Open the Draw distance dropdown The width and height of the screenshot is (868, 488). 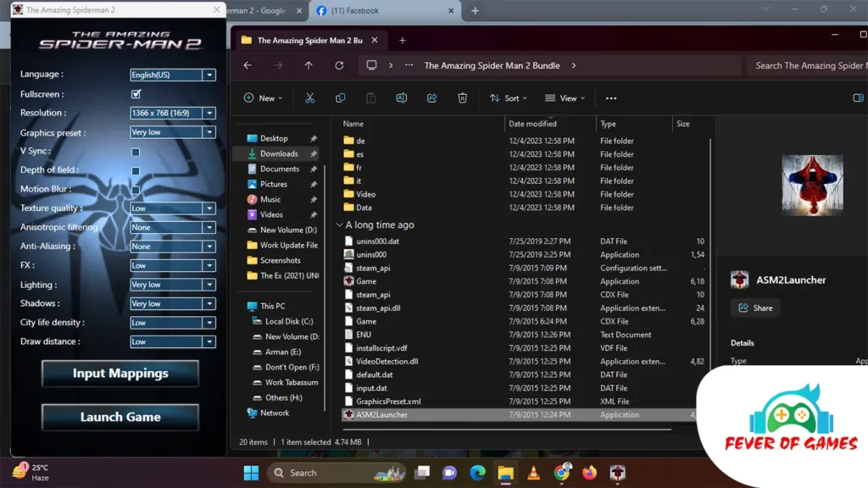[173, 342]
